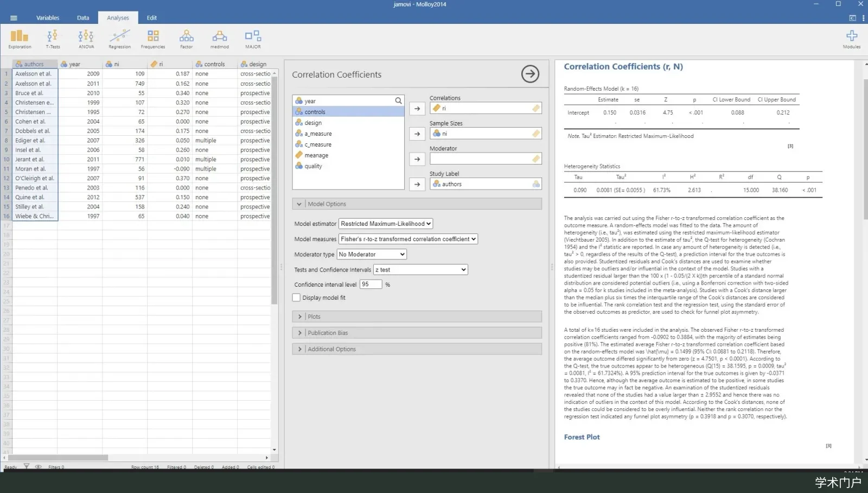The image size is (868, 493).
Task: Switch to the Variables tab
Action: click(x=48, y=18)
